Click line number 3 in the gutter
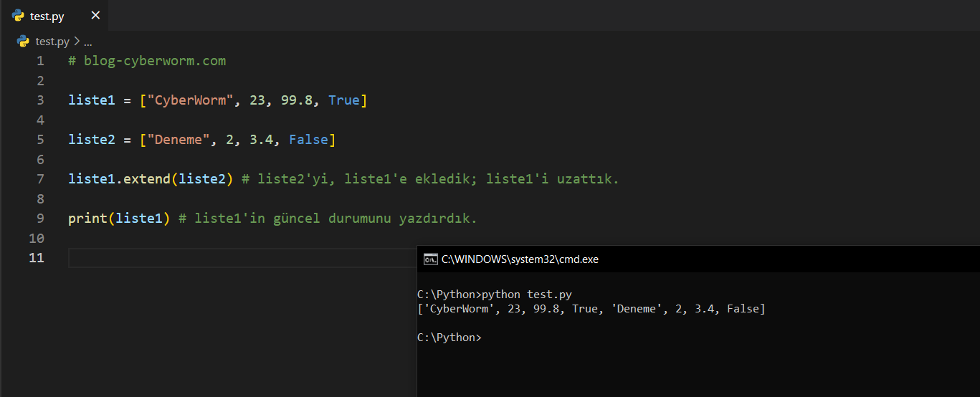Screen dimensions: 980x397 pos(40,100)
